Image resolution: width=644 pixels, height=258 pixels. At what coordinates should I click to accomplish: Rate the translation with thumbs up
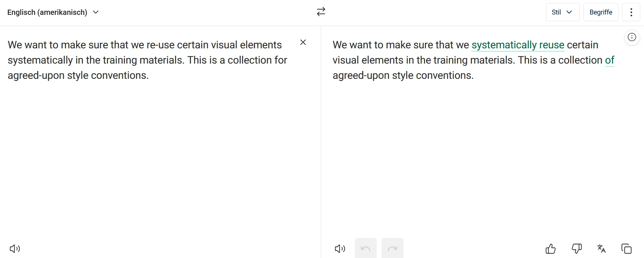pyautogui.click(x=550, y=248)
